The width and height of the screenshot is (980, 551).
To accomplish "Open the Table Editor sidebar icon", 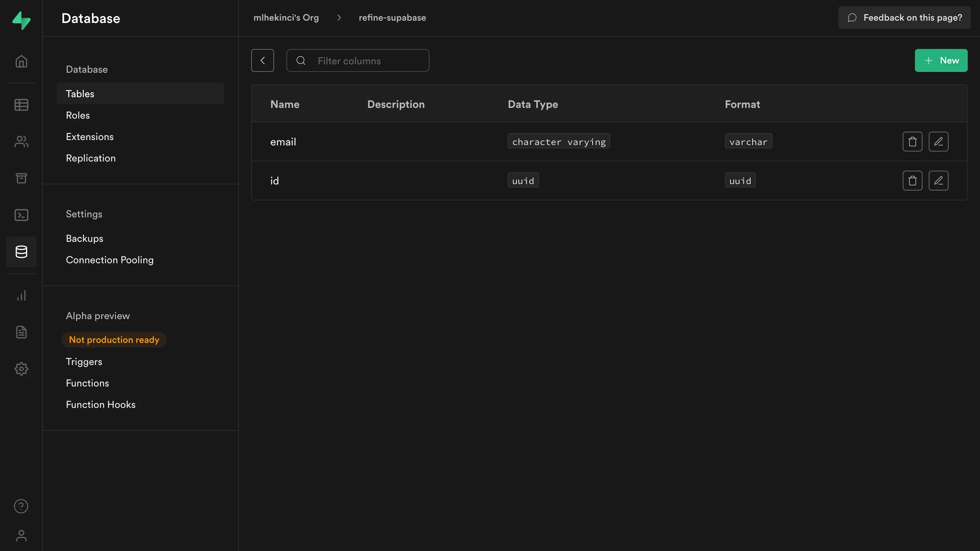I will tap(21, 105).
